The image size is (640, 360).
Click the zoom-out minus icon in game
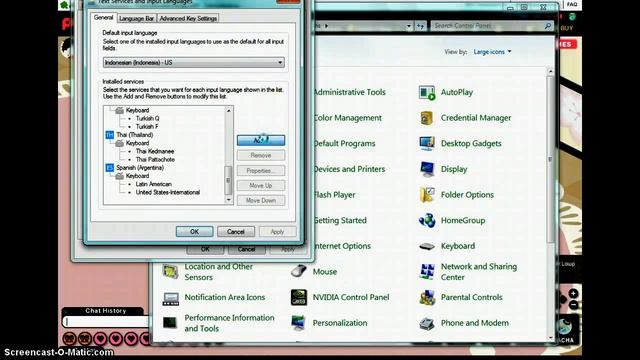coord(573,304)
